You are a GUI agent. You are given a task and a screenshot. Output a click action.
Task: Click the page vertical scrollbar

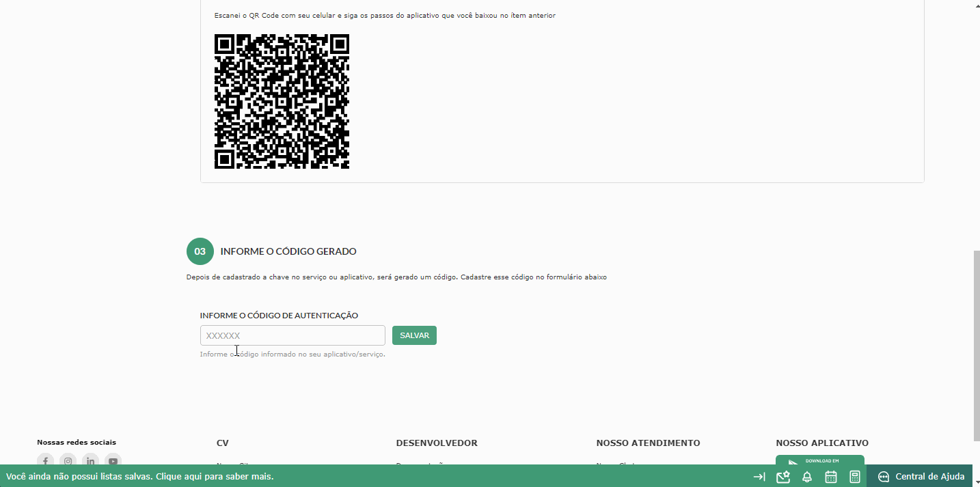pos(976,345)
